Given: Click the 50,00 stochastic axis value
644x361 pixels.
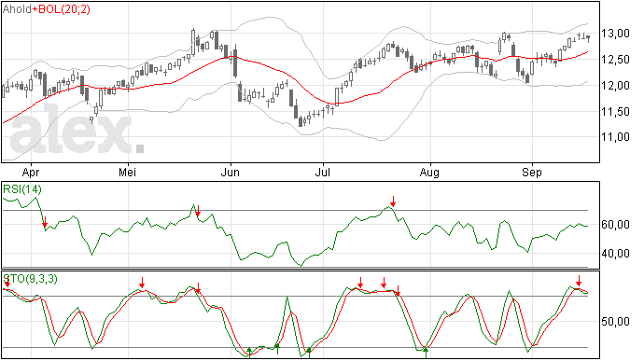Looking at the screenshot, I should coord(615,322).
